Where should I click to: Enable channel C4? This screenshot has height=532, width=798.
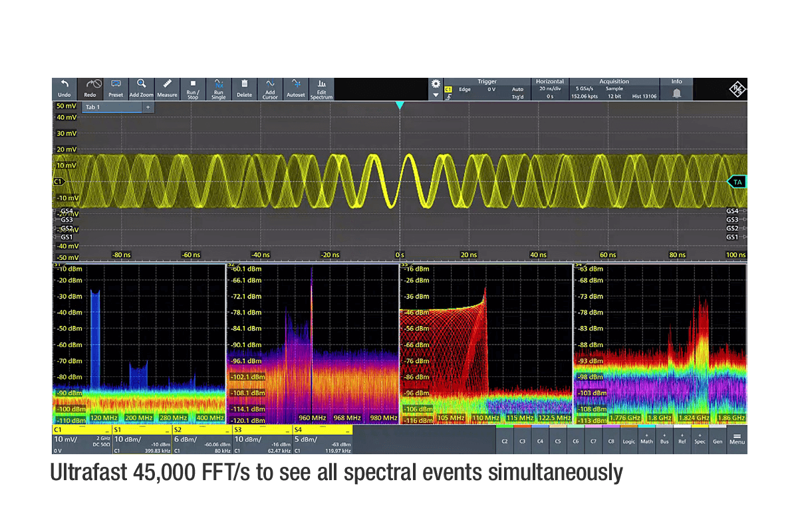coord(540,440)
